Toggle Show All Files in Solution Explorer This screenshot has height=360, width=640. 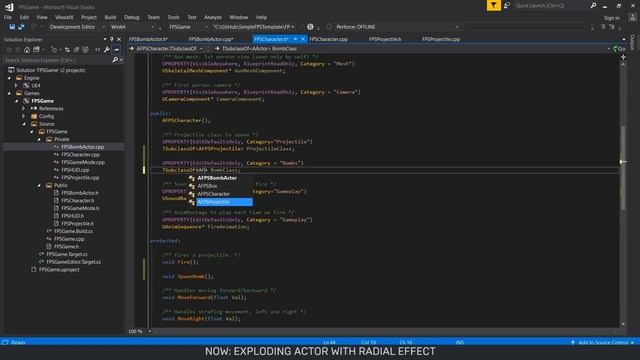coord(85,50)
